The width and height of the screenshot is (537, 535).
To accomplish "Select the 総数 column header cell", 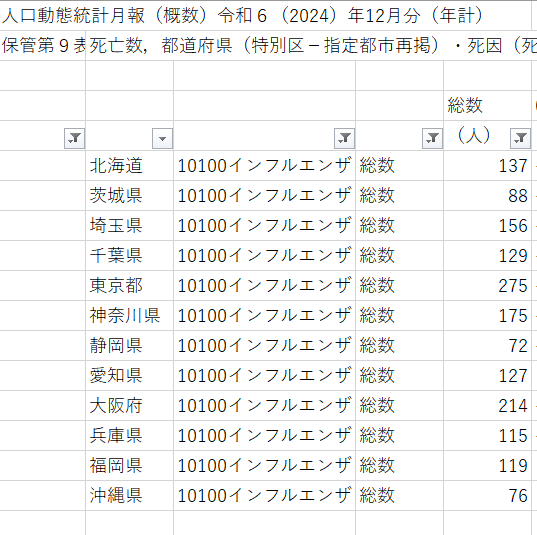I will [488, 105].
